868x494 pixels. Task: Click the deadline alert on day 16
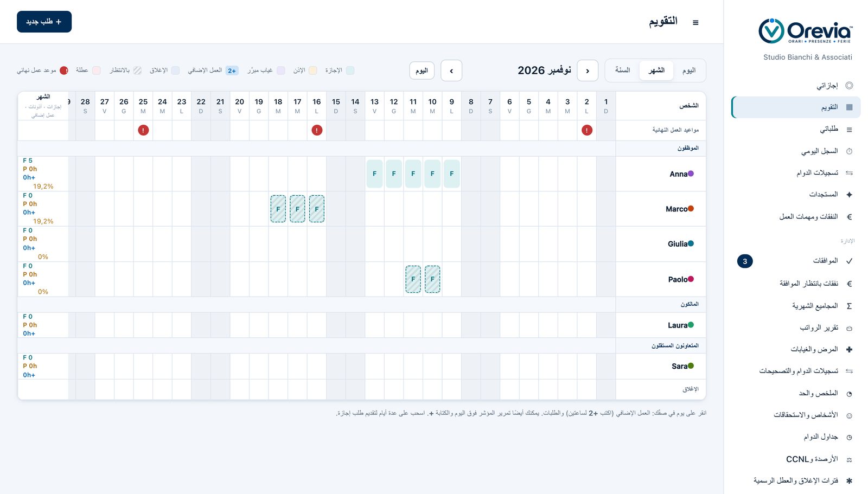tap(317, 130)
